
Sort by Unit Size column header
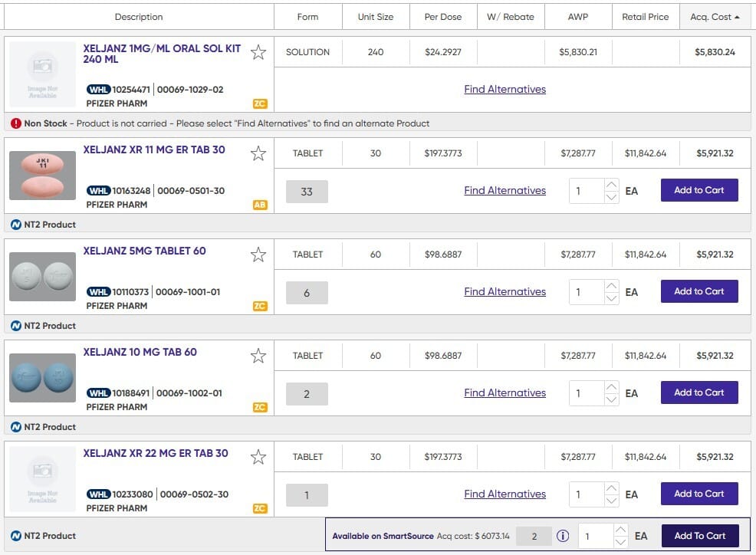pyautogui.click(x=376, y=17)
